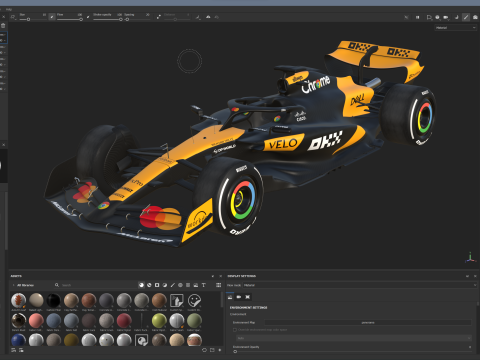
Task: Change asset grid view size icon
Action: point(218,285)
